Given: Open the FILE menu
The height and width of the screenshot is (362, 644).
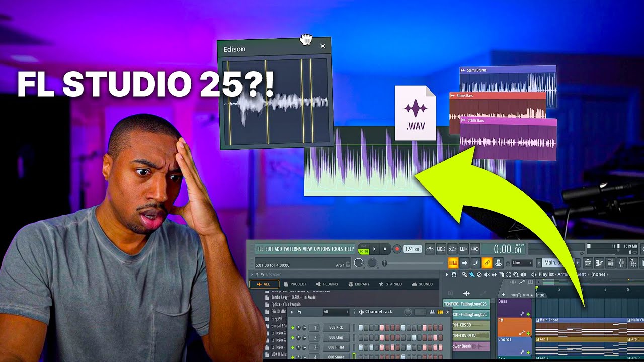Looking at the screenshot, I should [260, 249].
